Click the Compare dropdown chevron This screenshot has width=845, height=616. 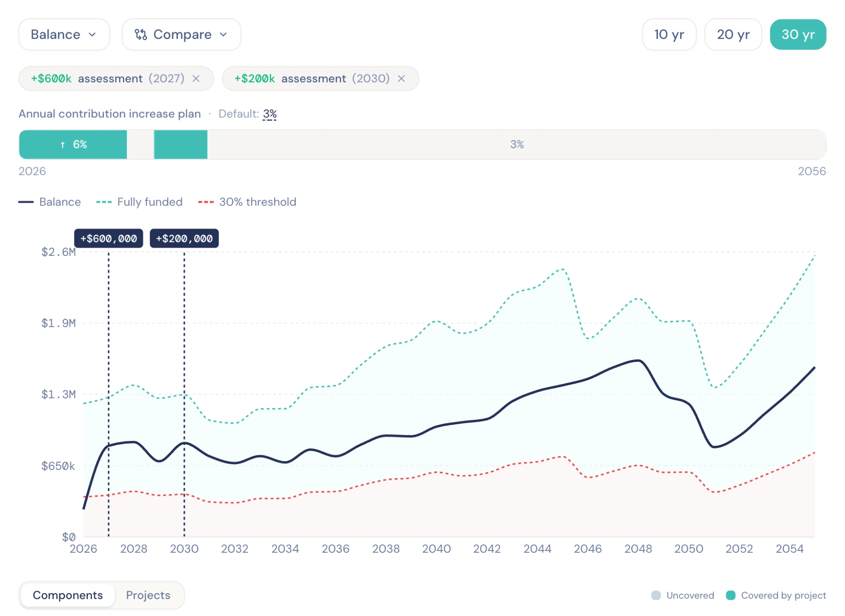224,35
